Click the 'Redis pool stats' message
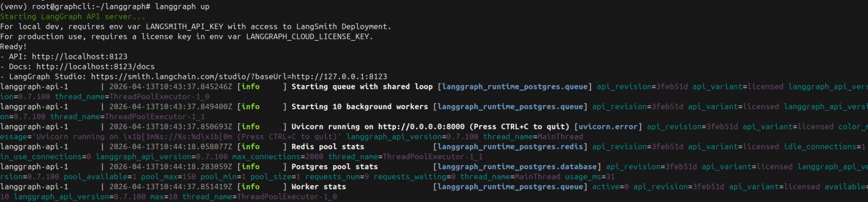Screen dimensions: 868x202 (x=328, y=146)
